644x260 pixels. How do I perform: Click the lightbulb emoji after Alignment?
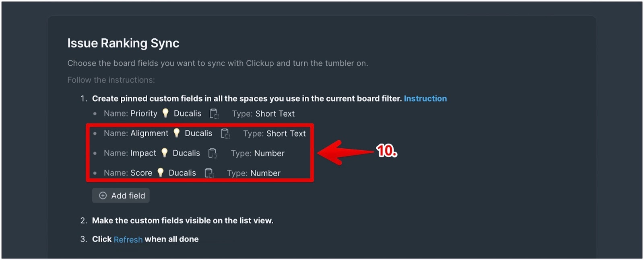pos(176,133)
